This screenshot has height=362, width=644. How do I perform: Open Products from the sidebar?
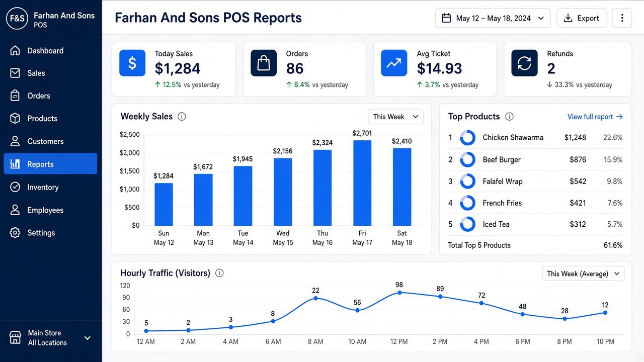click(x=50, y=119)
